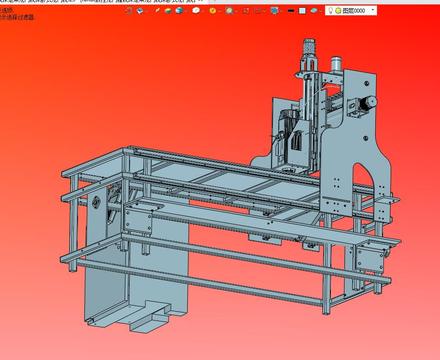Click the yellow layer color circle
The height and width of the screenshot is (360, 440).
click(x=338, y=11)
